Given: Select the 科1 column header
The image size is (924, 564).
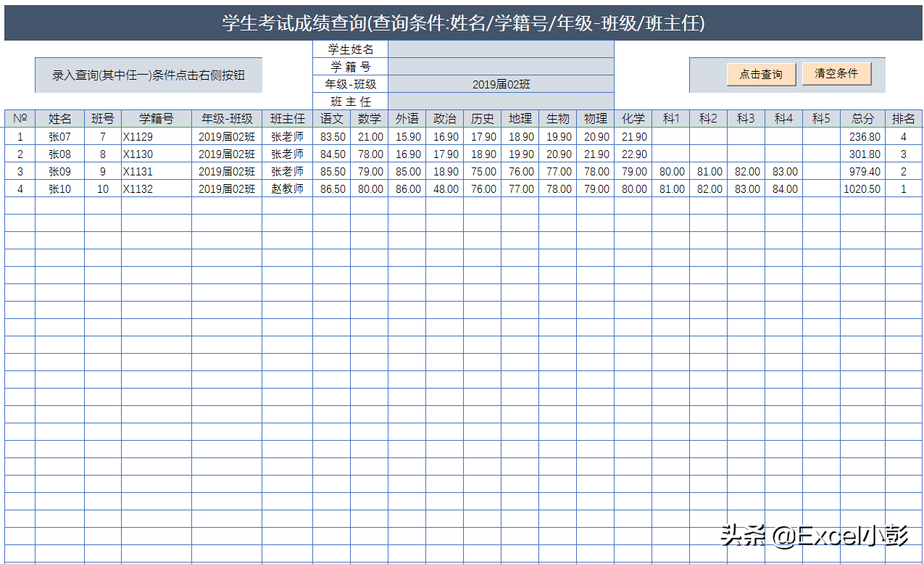Looking at the screenshot, I should pyautogui.click(x=671, y=119).
